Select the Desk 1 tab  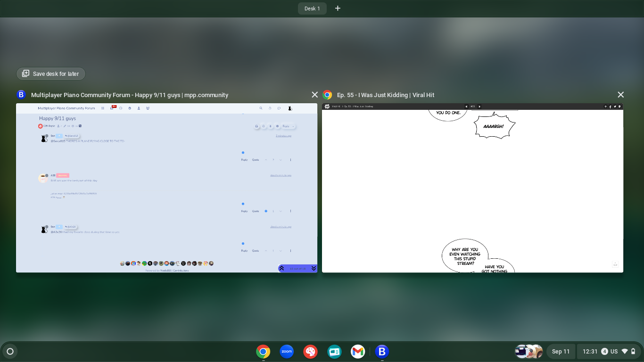[312, 8]
